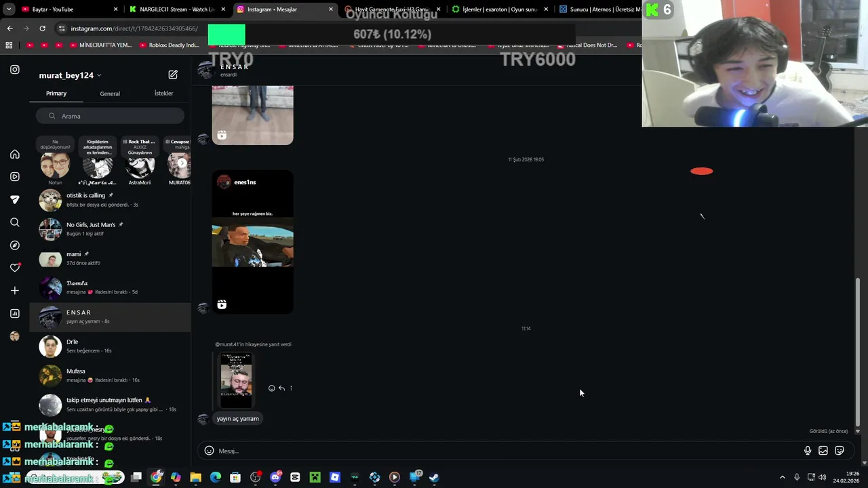Attach a photo with the image icon
This screenshot has height=488, width=868.
coord(823,451)
